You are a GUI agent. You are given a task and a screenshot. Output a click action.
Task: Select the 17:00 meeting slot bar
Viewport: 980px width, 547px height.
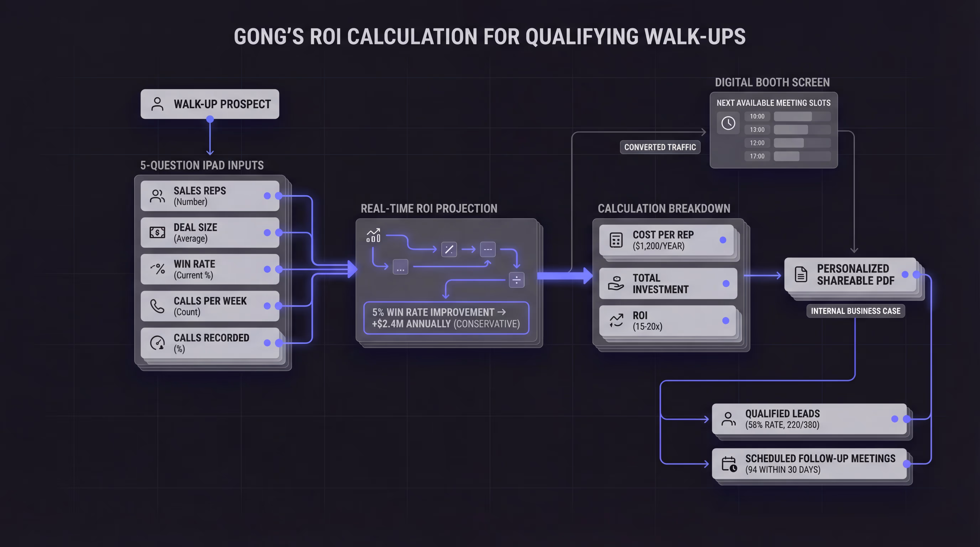tap(802, 156)
